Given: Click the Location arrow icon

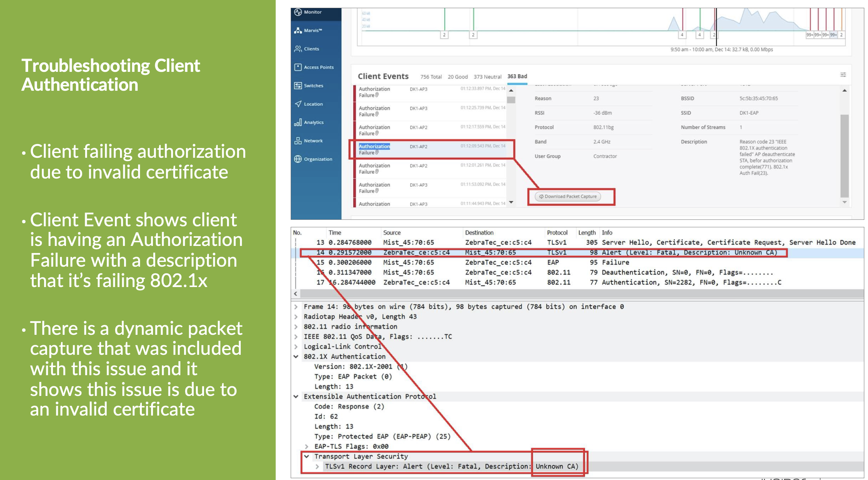Looking at the screenshot, I should [x=298, y=104].
